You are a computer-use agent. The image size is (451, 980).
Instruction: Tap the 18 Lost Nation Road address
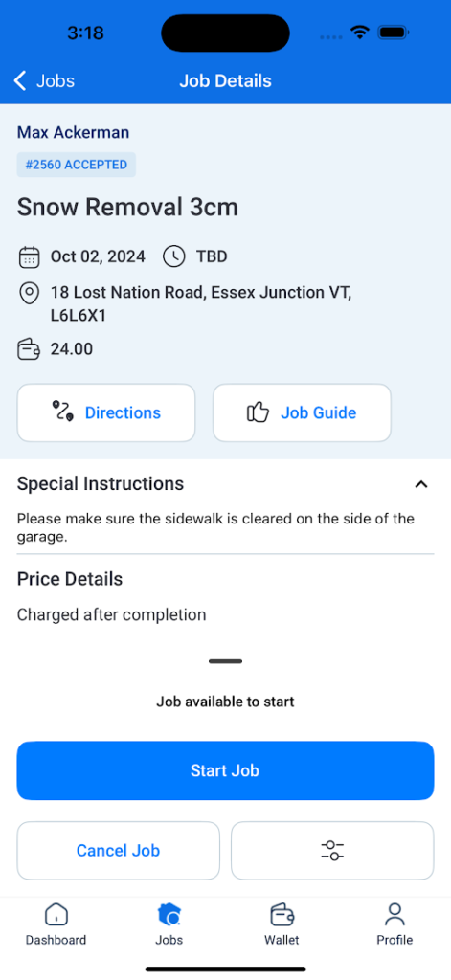(x=201, y=303)
